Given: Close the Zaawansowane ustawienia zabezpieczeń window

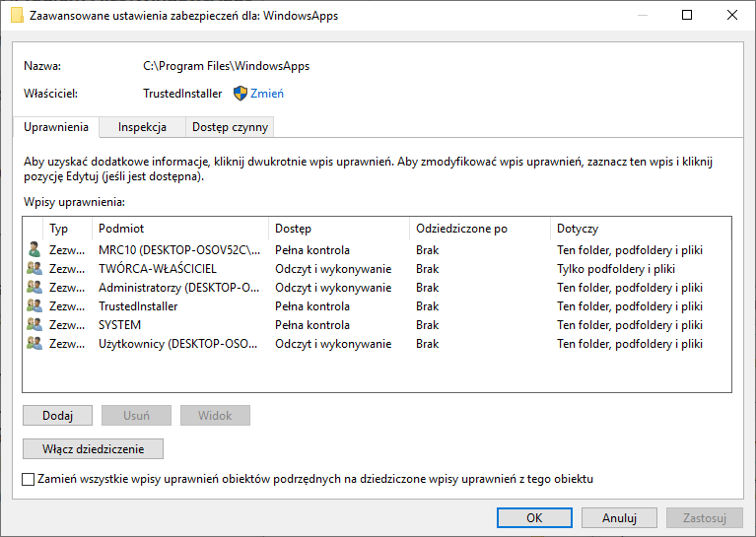Looking at the screenshot, I should click(732, 15).
